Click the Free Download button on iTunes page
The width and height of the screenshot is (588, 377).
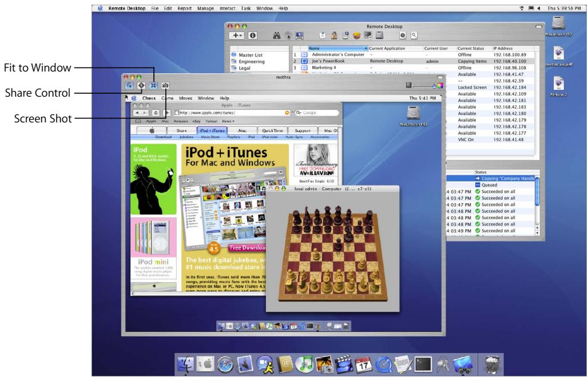[x=247, y=248]
